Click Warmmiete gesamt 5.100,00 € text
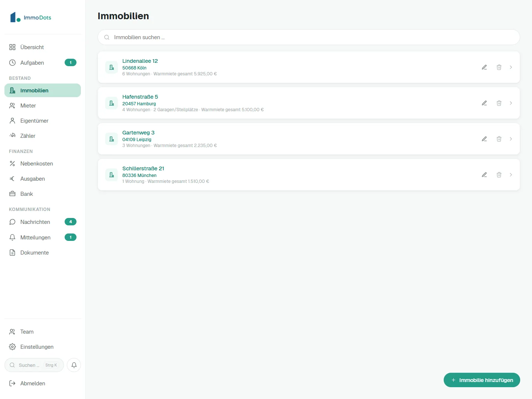 coord(232,110)
